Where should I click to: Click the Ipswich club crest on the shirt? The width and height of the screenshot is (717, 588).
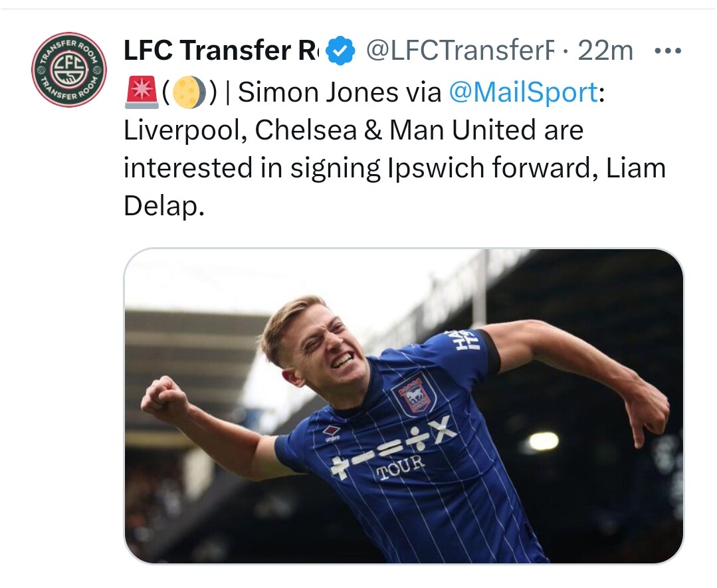tap(414, 395)
